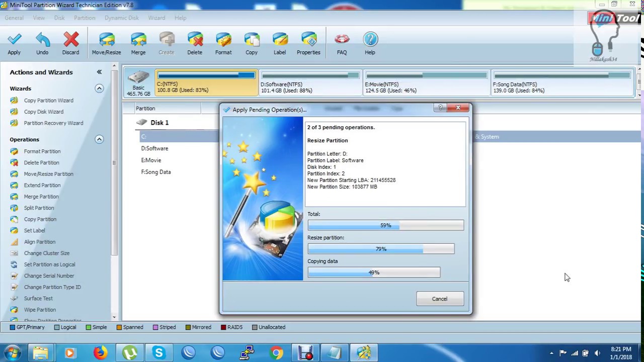Image resolution: width=644 pixels, height=362 pixels.
Task: Open the FAQ lips icon
Action: tap(342, 40)
